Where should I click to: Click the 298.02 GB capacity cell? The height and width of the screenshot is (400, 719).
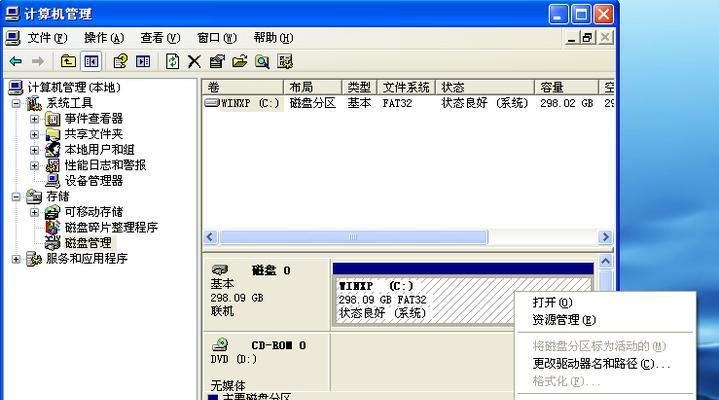[x=567, y=103]
